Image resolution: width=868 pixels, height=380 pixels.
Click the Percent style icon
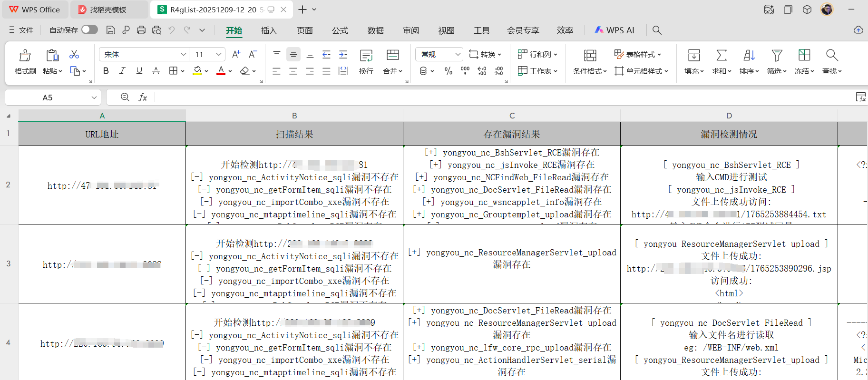(448, 71)
